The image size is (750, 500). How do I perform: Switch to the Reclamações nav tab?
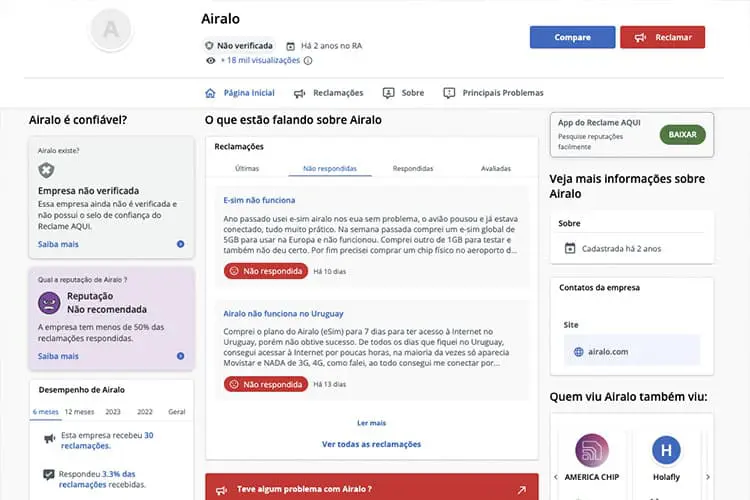pyautogui.click(x=329, y=93)
